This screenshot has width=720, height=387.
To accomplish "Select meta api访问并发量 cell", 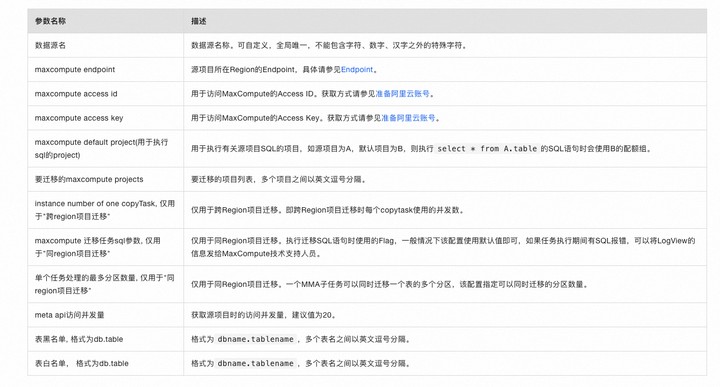I will tap(106, 315).
